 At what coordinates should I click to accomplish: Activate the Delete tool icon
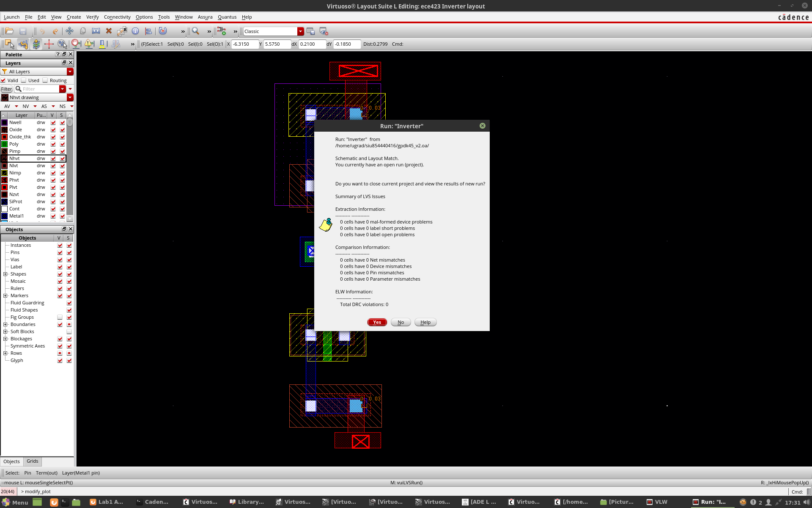[x=109, y=31]
